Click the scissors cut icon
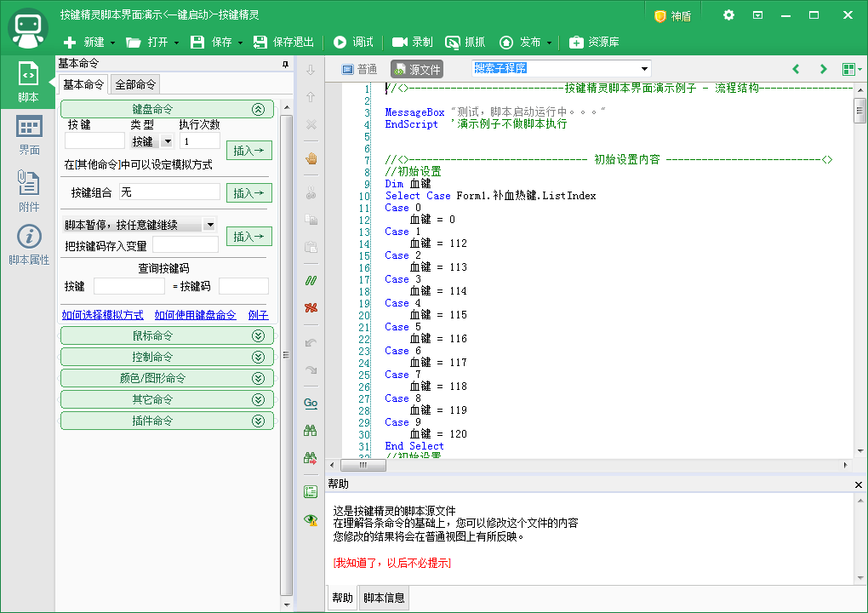 [311, 192]
